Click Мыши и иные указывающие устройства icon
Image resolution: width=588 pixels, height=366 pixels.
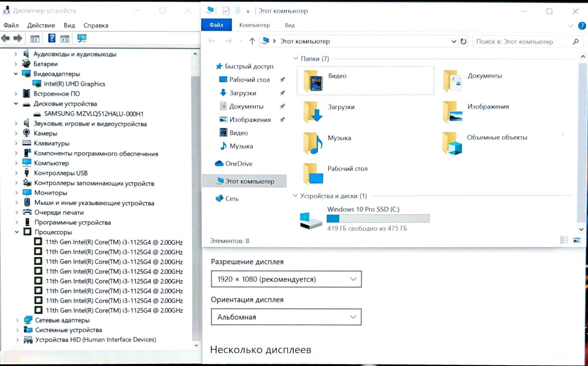pos(27,202)
